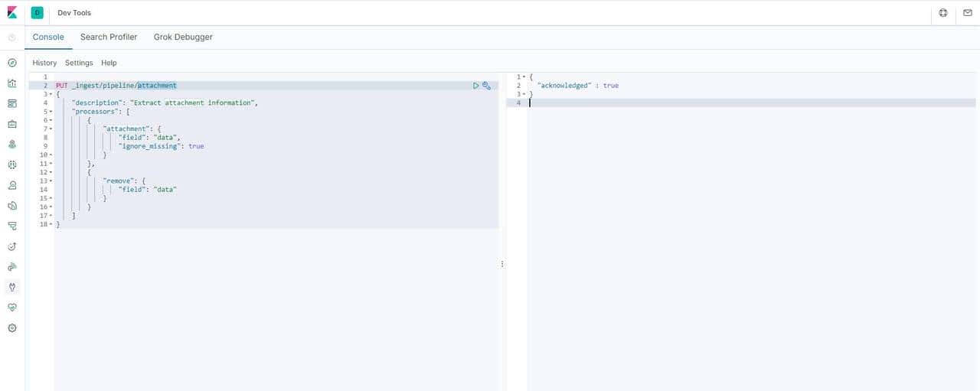Switch to the Search Profiler tab
The image size is (980, 391).
pyautogui.click(x=109, y=37)
